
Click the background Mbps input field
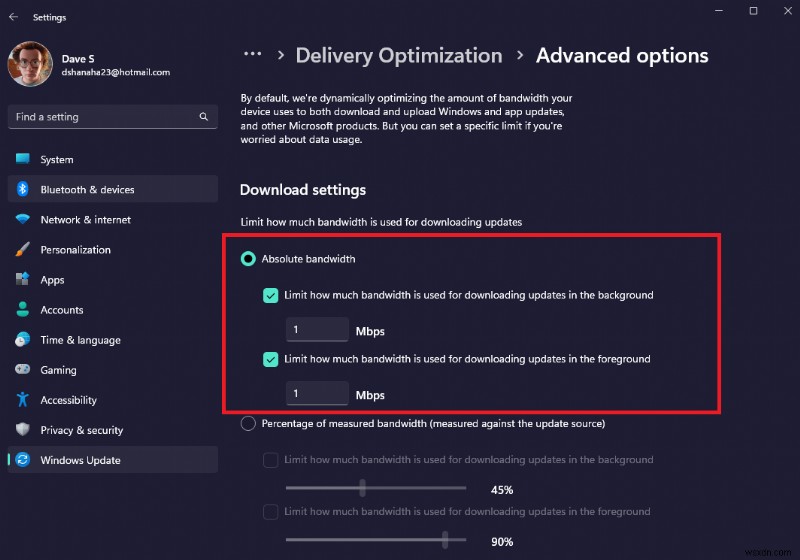[316, 330]
